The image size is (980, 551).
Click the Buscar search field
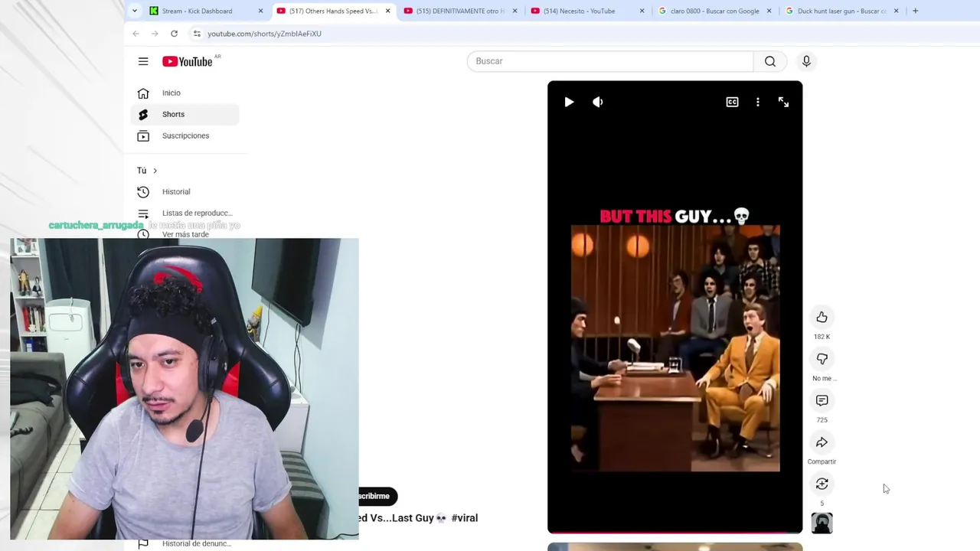[x=610, y=61]
